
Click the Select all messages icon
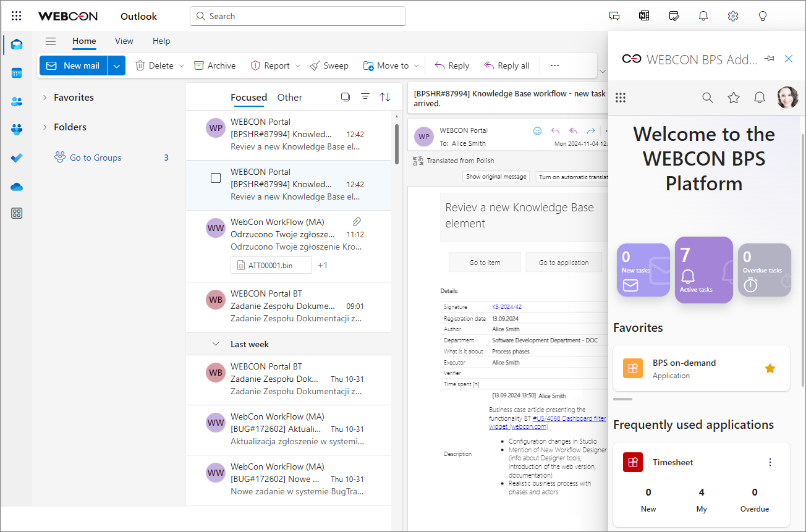(x=346, y=97)
